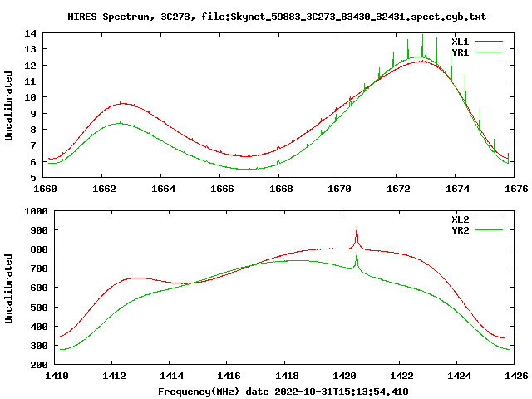Screen dimensions: 532x399
Task: Click the 1676 x-axis tick label
Action: [x=516, y=189]
